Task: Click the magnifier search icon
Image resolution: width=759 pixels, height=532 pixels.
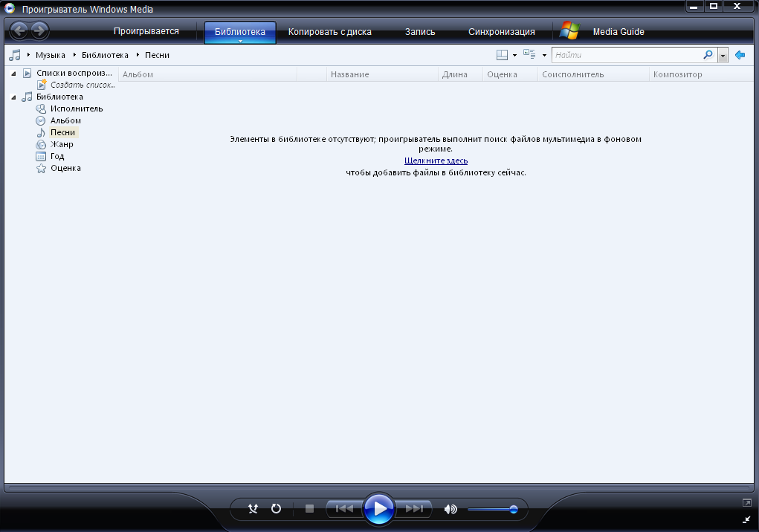Action: tap(708, 55)
